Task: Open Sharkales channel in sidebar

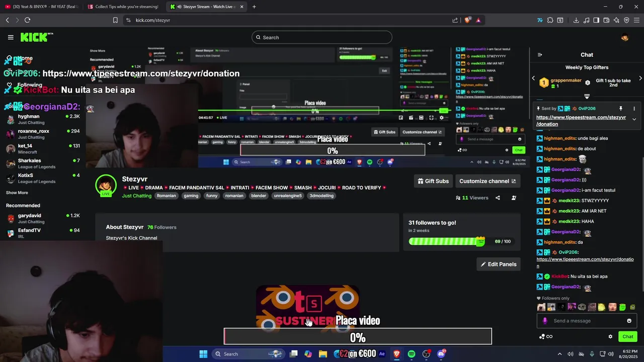Action: pyautogui.click(x=43, y=163)
